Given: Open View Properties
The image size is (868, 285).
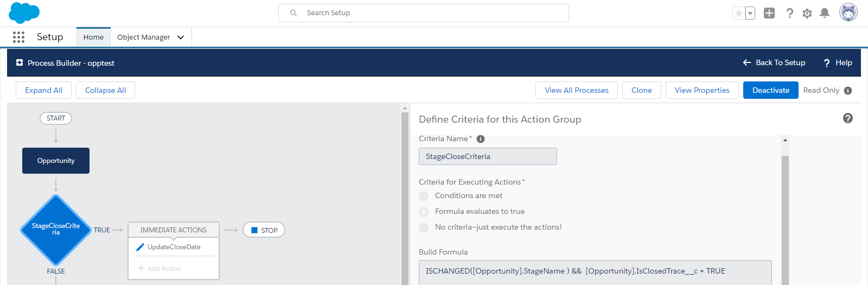Looking at the screenshot, I should 702,90.
